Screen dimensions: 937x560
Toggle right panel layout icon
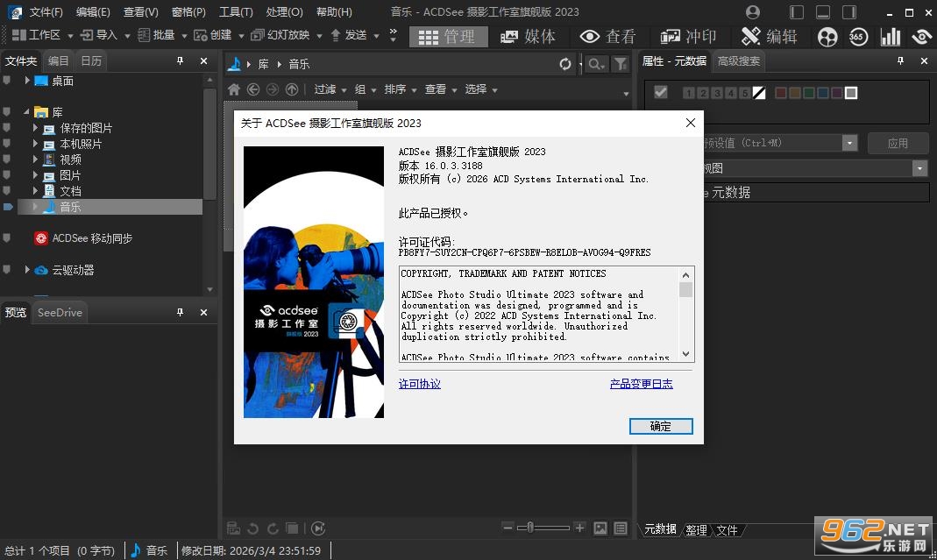point(849,12)
